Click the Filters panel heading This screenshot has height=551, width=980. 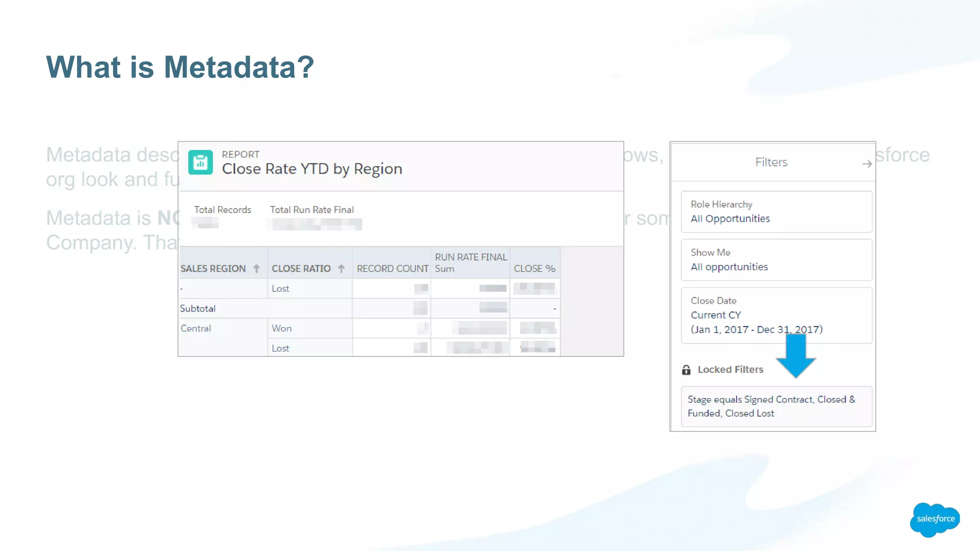pos(771,162)
